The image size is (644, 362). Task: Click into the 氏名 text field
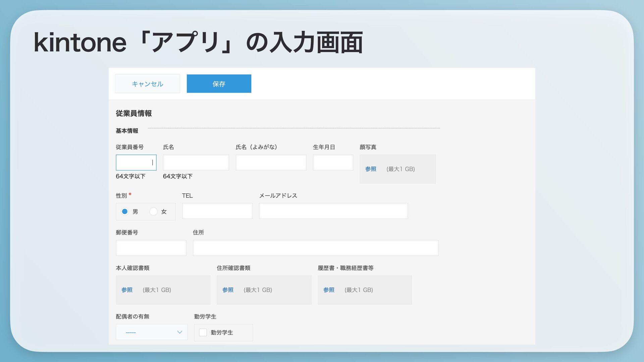click(x=196, y=163)
